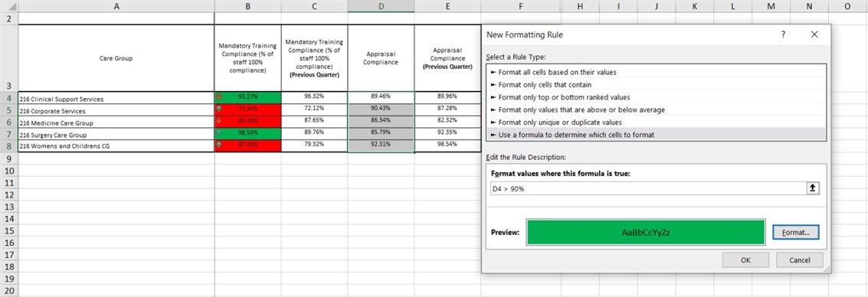868x297 pixels.
Task: Select row 15 header
Action: tap(9, 230)
